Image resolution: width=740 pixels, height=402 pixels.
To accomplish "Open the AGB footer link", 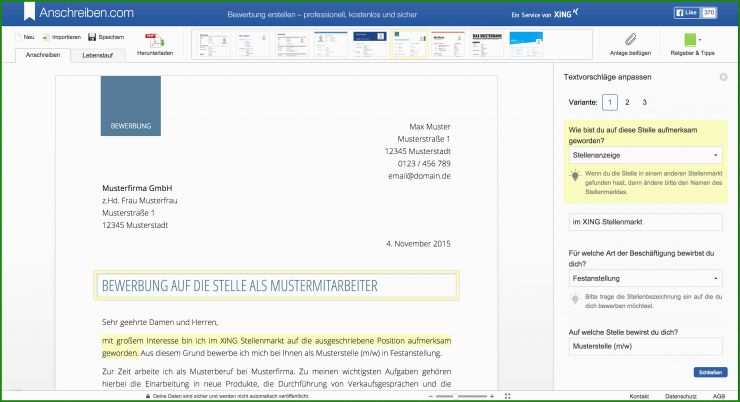I will click(719, 396).
